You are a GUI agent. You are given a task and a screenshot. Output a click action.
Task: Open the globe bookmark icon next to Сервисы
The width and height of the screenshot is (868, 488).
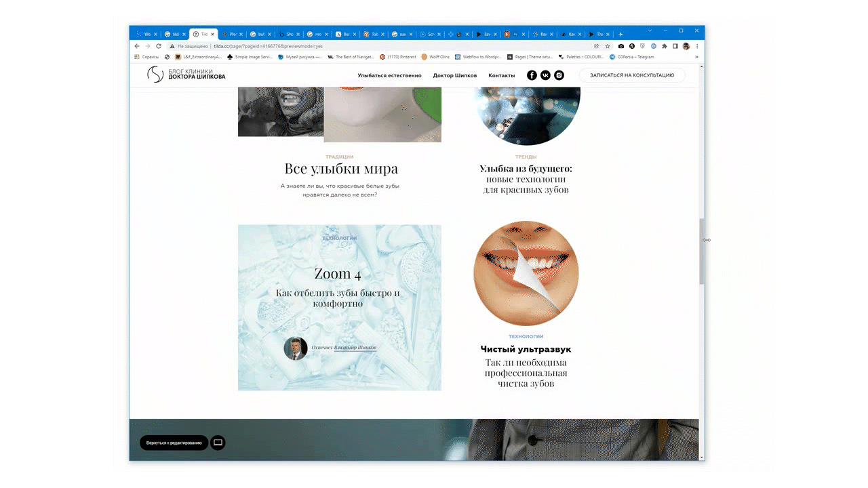167,57
